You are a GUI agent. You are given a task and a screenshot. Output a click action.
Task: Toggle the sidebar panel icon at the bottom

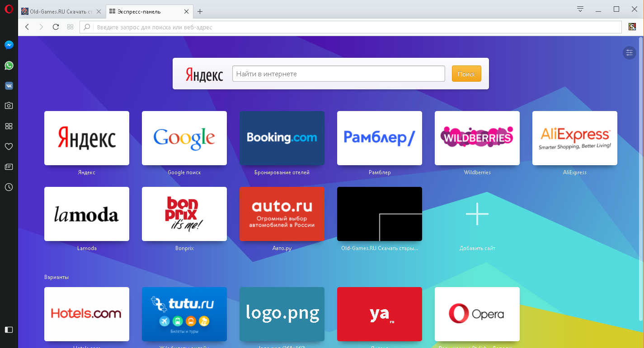pyautogui.click(x=9, y=329)
